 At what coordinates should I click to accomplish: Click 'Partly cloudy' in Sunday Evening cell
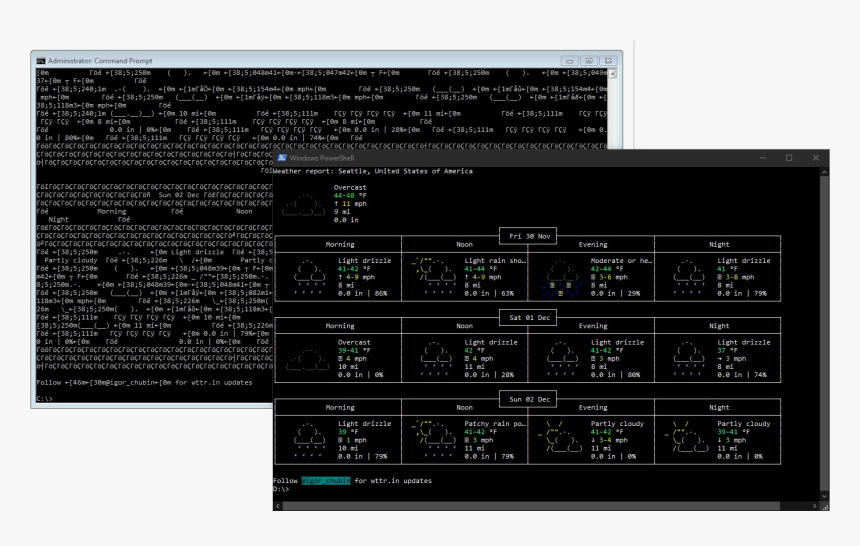[617, 424]
